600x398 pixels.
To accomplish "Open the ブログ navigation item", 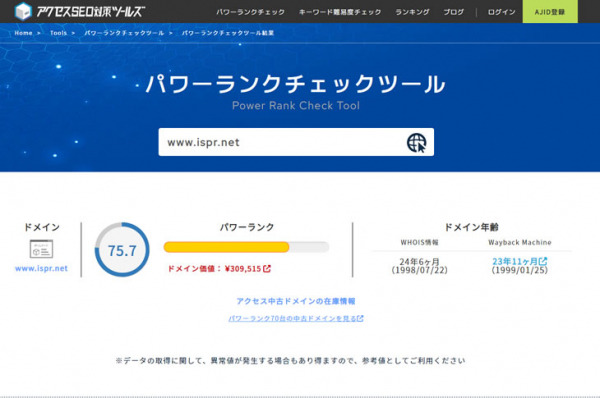I will tap(453, 12).
